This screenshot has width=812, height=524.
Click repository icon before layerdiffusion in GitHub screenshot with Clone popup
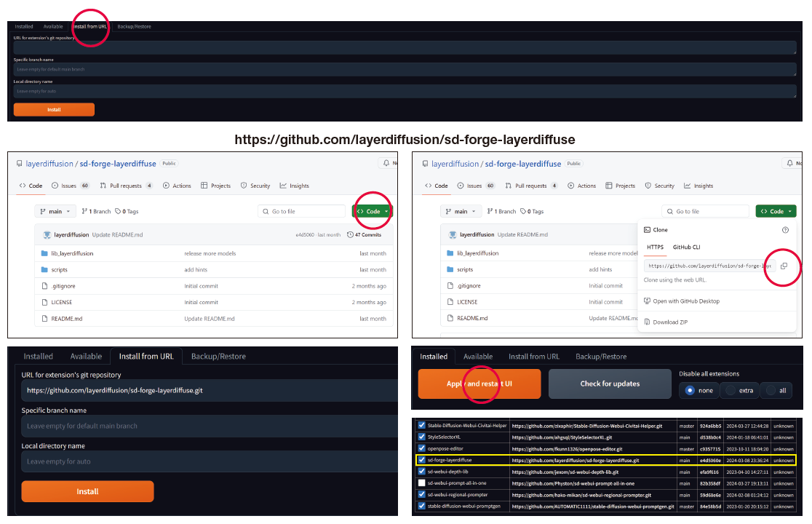425,164
